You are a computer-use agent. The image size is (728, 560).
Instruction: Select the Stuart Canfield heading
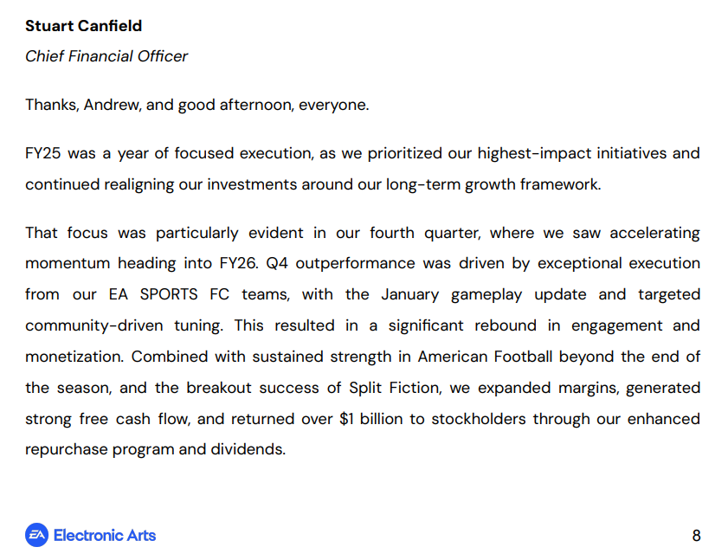(84, 26)
